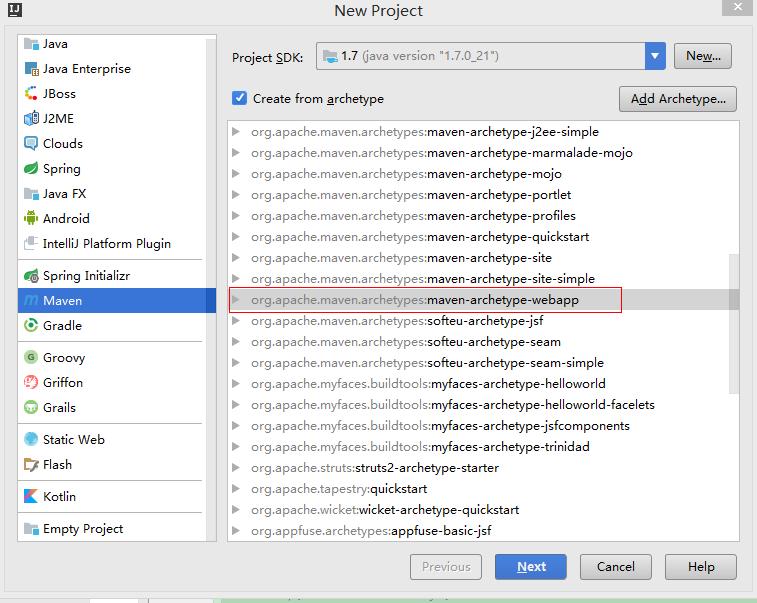Click New... SDK button
This screenshot has width=757, height=603.
tap(703, 56)
